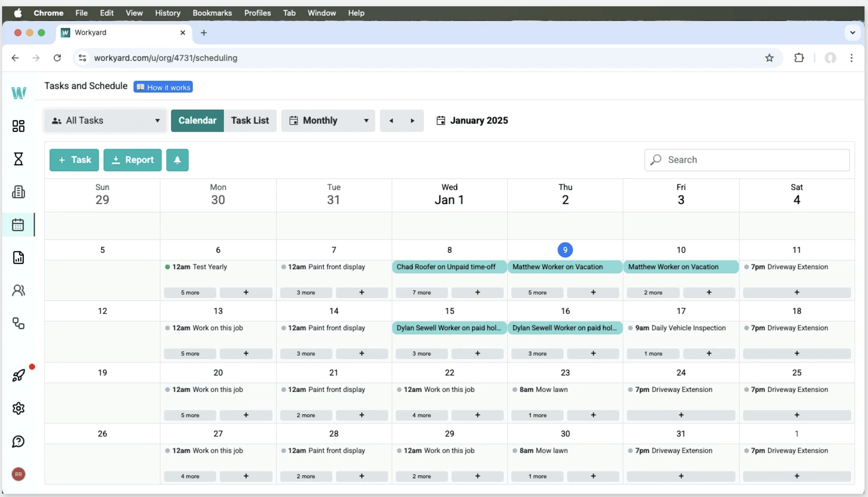Add a task on Friday 31 with plus
Image resolution: width=868 pixels, height=497 pixels.
click(x=681, y=476)
